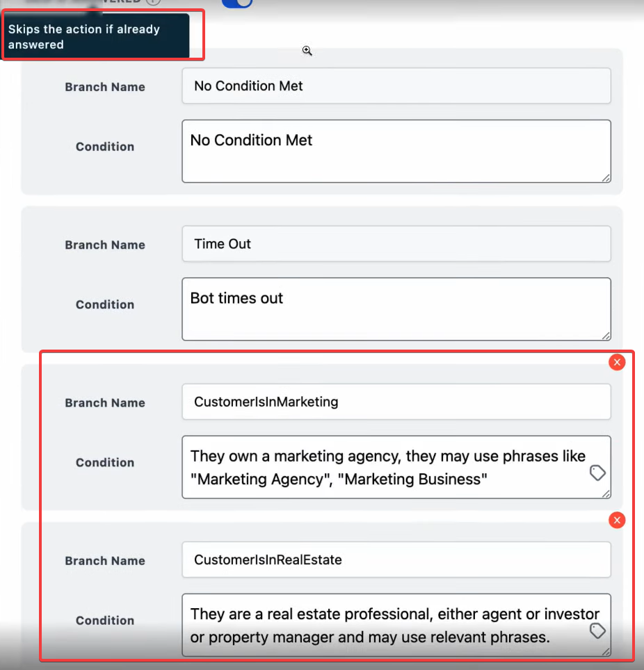
Task: Click the Branch Name label above Time Out condition
Action: pyautogui.click(x=105, y=245)
